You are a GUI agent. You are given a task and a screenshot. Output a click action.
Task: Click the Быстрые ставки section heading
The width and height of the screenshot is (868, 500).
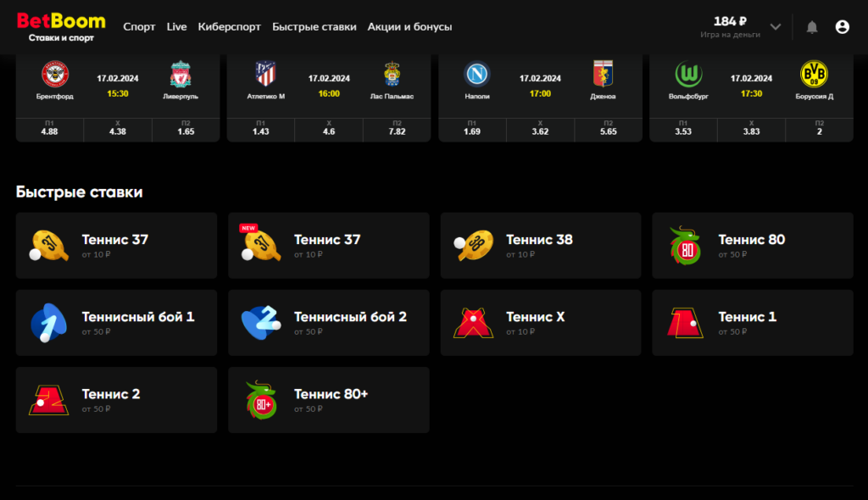79,192
